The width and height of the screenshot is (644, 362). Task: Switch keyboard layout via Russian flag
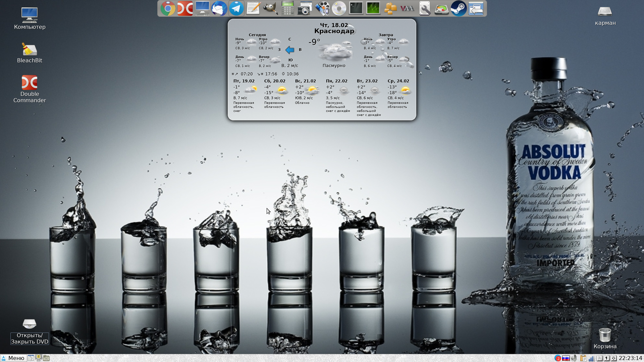pos(566,358)
